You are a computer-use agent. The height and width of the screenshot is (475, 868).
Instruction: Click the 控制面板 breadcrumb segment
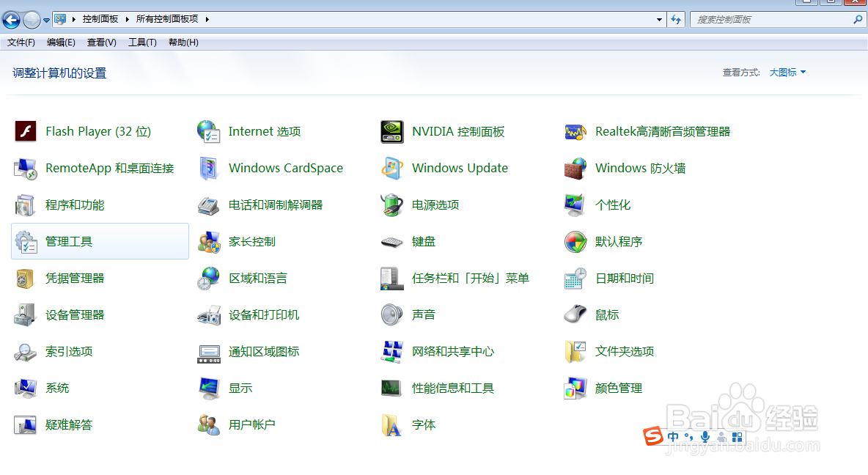100,19
